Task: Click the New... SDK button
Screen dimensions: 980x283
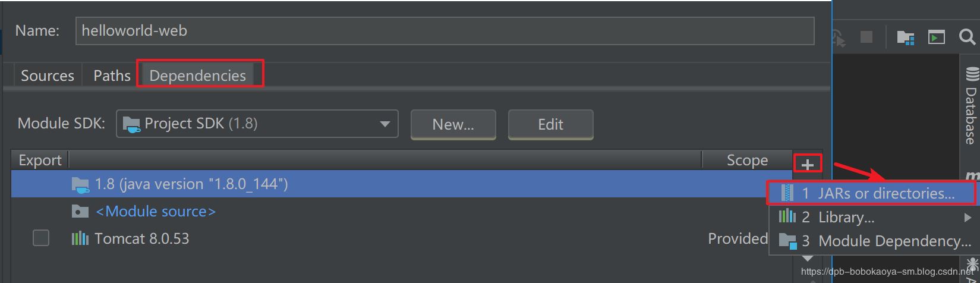Action: (453, 124)
